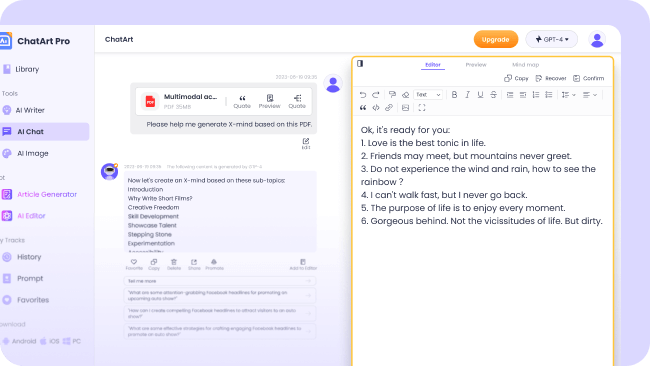Switch to the Preview tab
The width and height of the screenshot is (650, 366).
476,65
